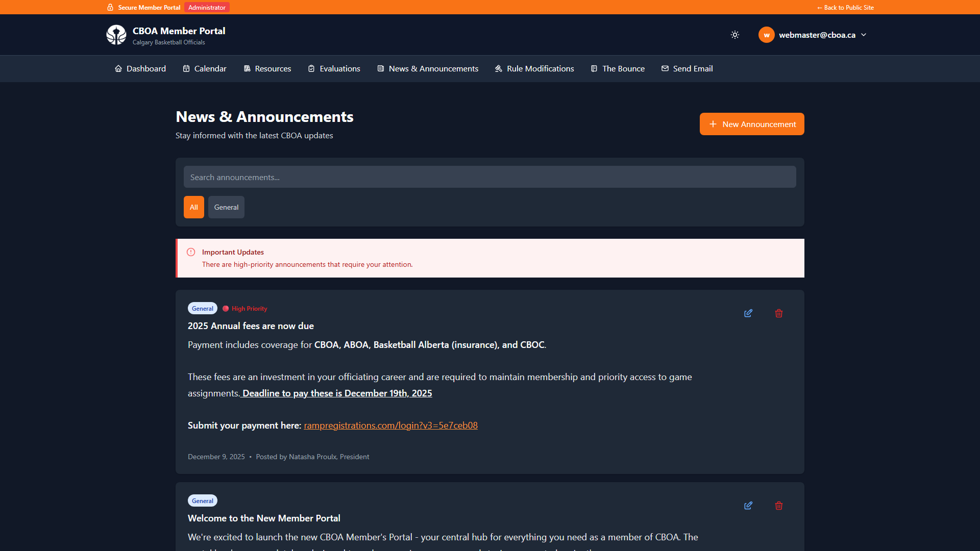Image resolution: width=980 pixels, height=551 pixels.
Task: Toggle the light/dark theme sun icon
Action: [x=735, y=35]
